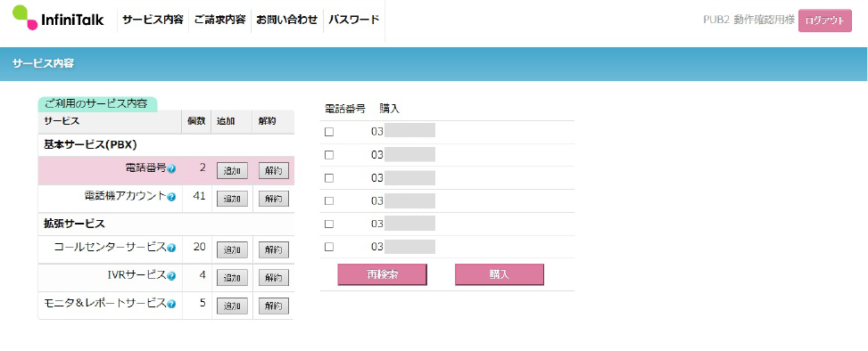Viewport: 868px width, 351px height.
Task: Open help icon next to コールセンターサービス
Action: 171,248
